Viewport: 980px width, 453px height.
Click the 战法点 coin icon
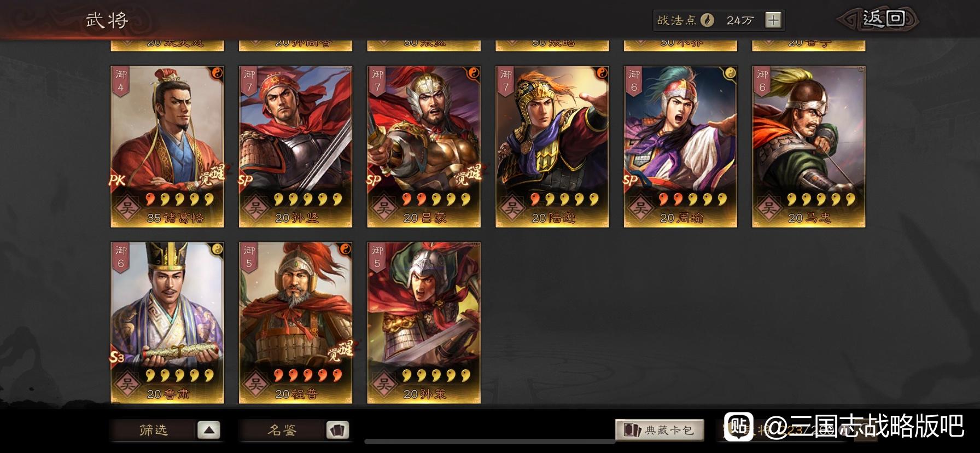[708, 20]
